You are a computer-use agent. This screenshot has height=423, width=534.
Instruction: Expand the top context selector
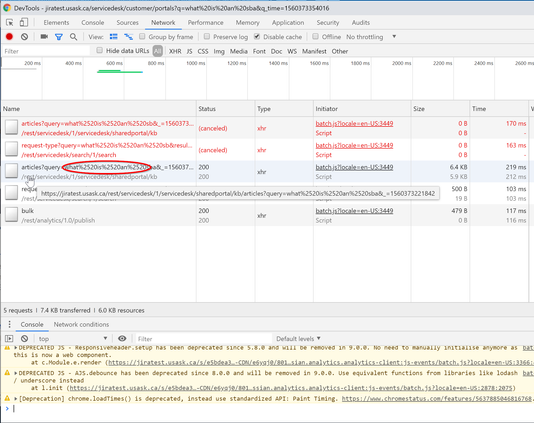(73, 339)
